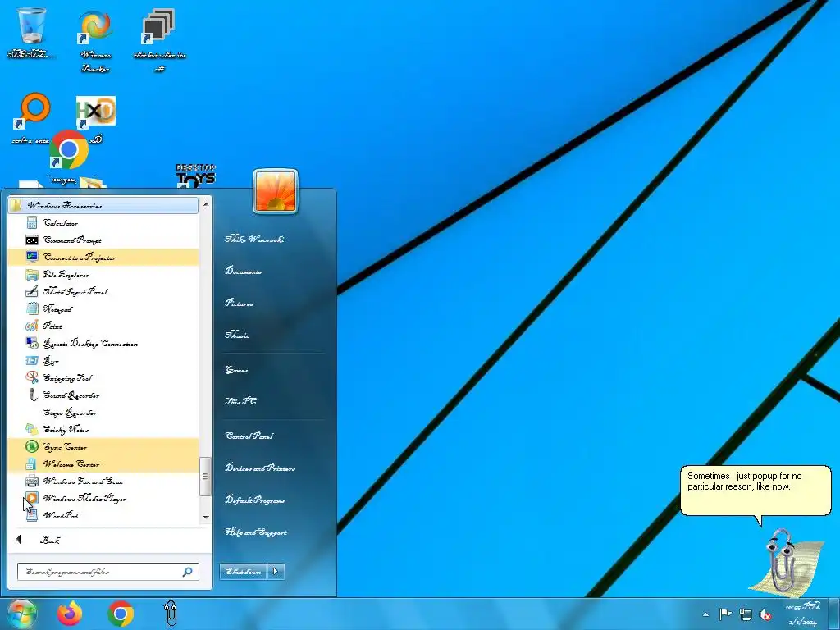The height and width of the screenshot is (630, 840).
Task: Click the programs list scrollbar thumb
Action: coord(205,477)
